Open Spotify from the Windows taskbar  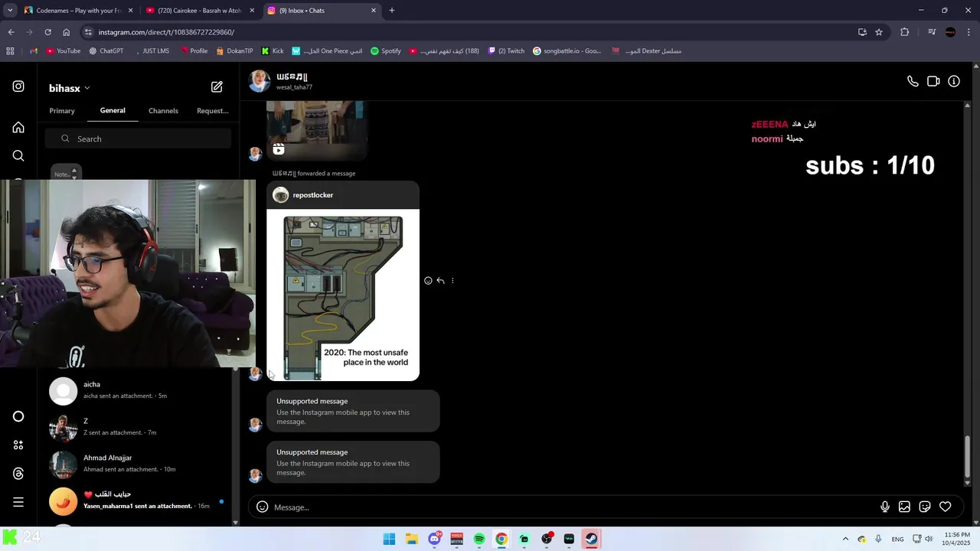coord(479,539)
